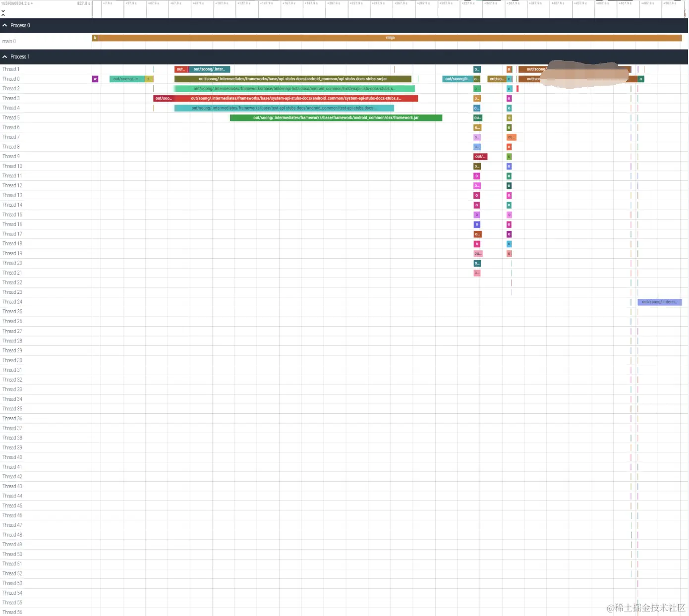Select the green framework.jar slice on Thread 5
Image resolution: width=689 pixels, height=616 pixels.
click(x=336, y=118)
